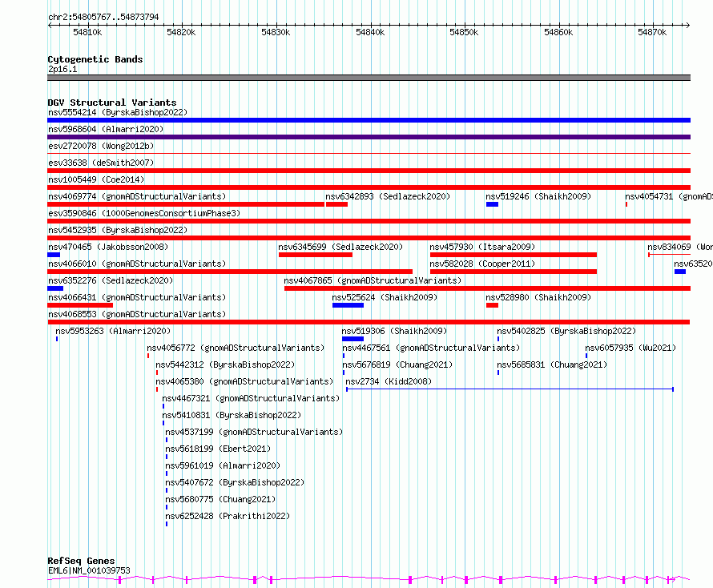The height and width of the screenshot is (588, 713).
Task: Click nsv6057935 (Wu2021) label
Action: pos(630,348)
